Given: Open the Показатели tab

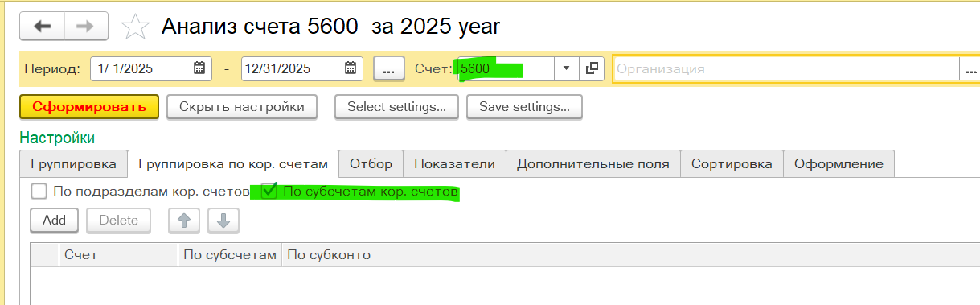Looking at the screenshot, I should 454,163.
